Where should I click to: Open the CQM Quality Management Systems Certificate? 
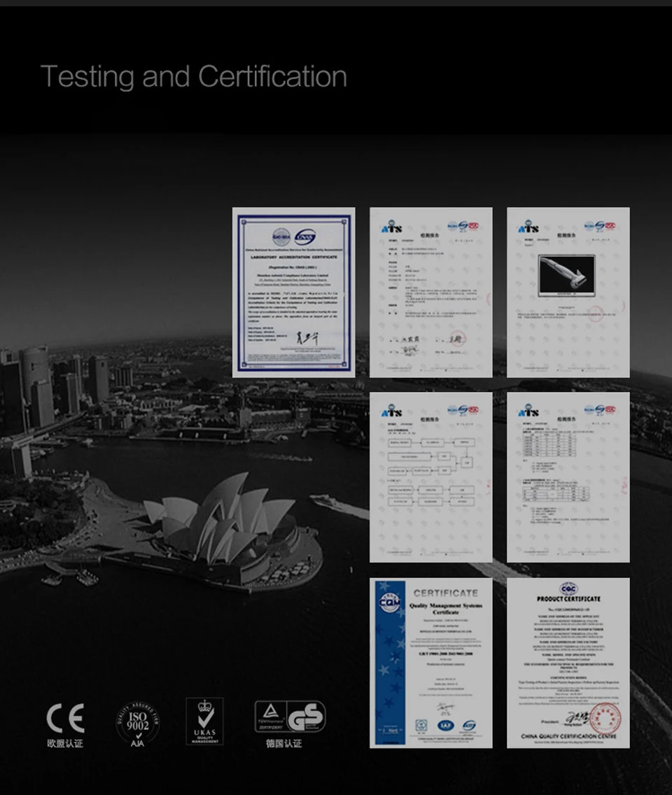[x=430, y=663]
